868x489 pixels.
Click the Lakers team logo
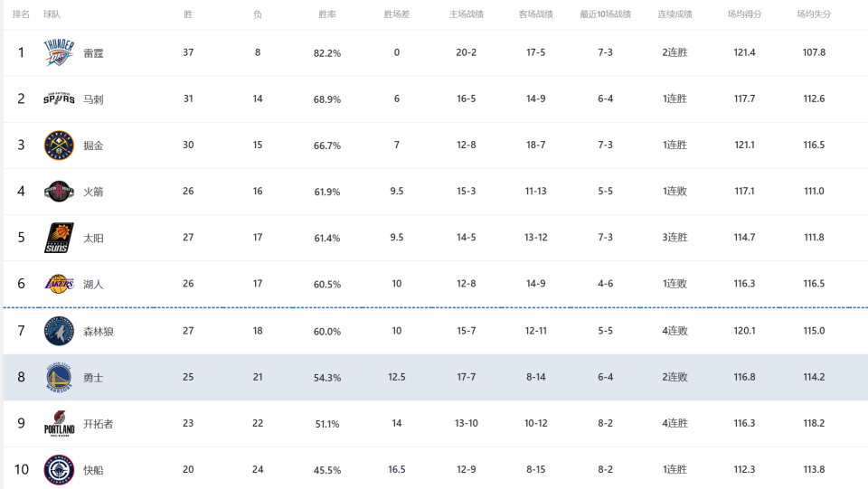coord(60,284)
